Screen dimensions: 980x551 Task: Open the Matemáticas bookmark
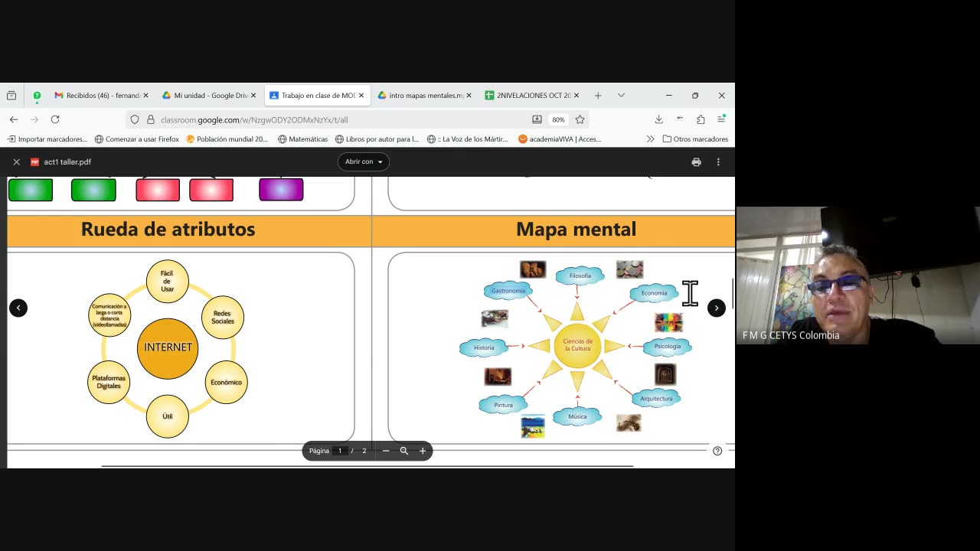(x=302, y=139)
